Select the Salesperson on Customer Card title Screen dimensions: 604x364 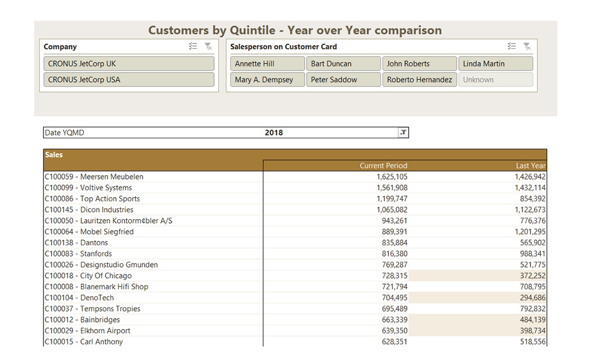[x=283, y=47]
